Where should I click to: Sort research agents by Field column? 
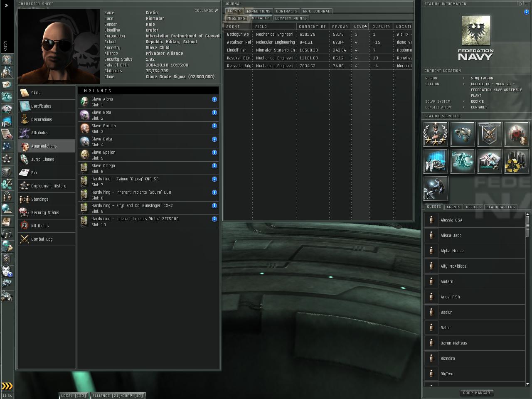274,27
